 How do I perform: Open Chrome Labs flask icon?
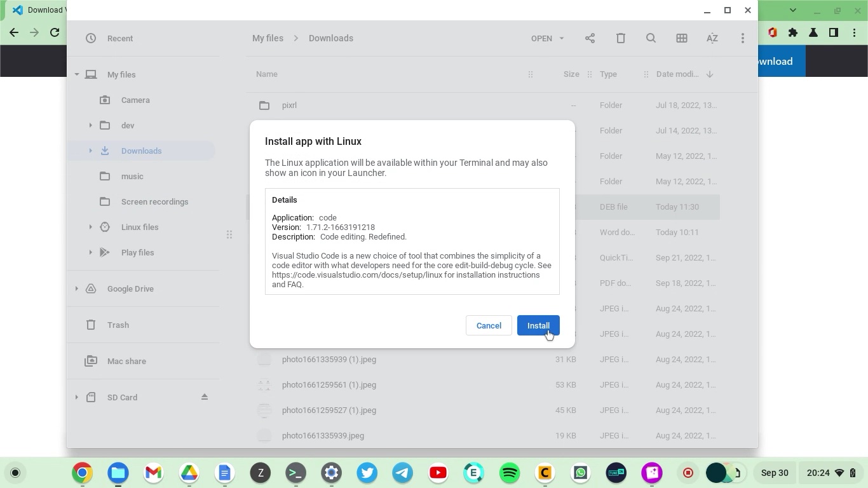point(813,32)
